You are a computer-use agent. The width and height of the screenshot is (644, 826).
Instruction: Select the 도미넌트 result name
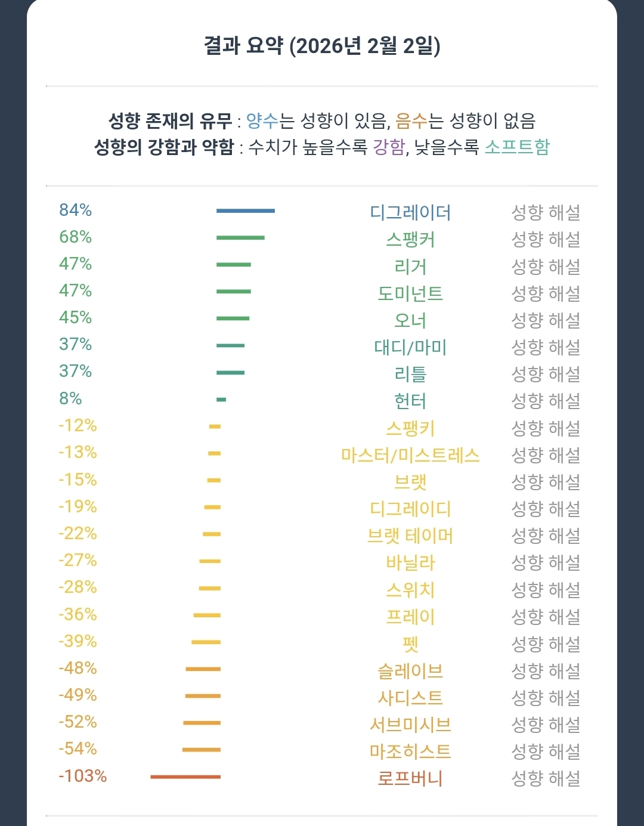[x=410, y=293]
